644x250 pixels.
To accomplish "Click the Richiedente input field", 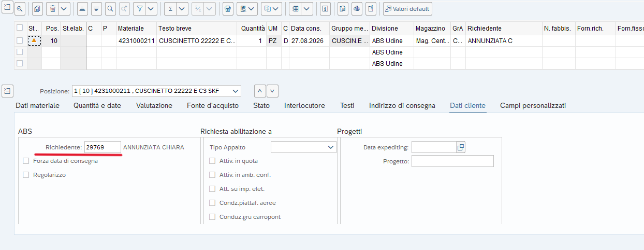I will [103, 147].
